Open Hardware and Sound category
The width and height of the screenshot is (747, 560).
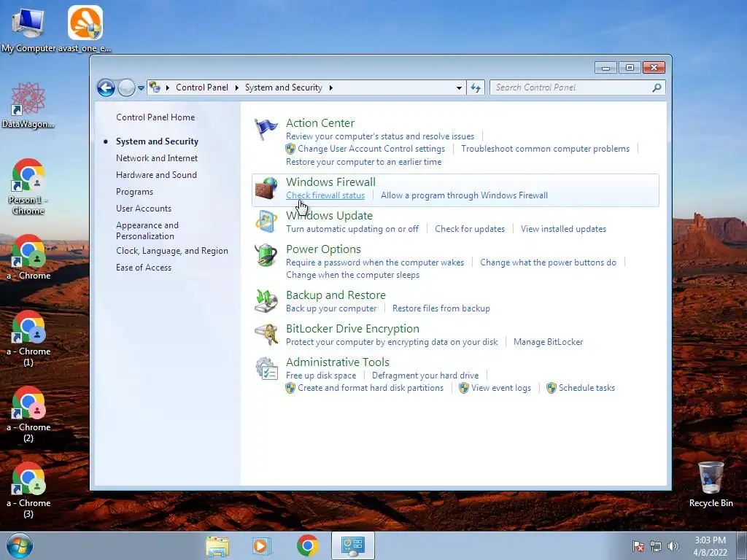156,175
